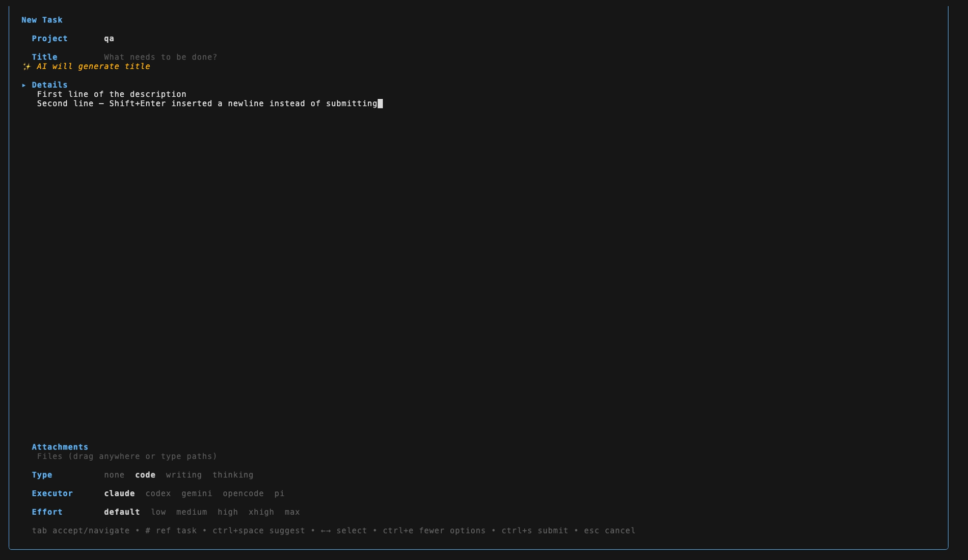Set Type to code

tap(145, 475)
